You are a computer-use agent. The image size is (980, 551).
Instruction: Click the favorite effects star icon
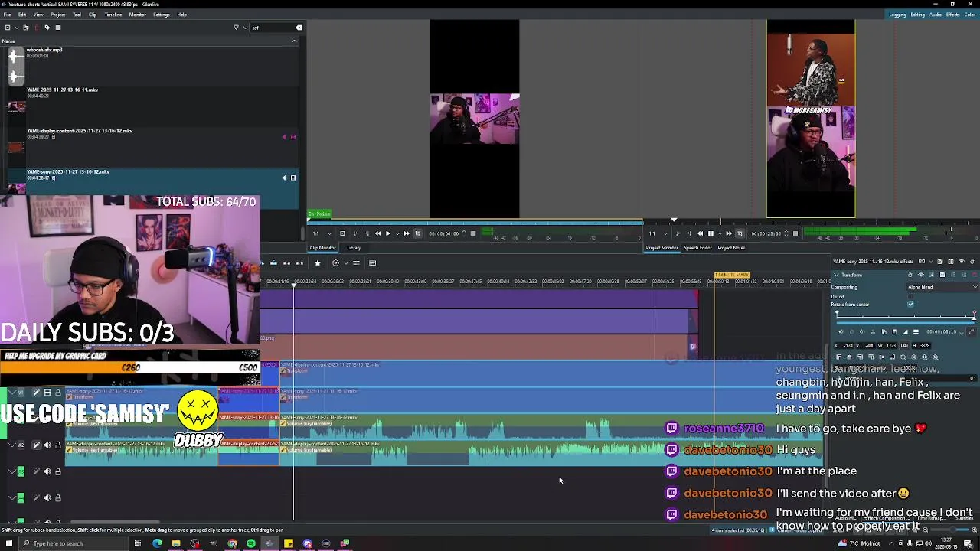coord(318,263)
